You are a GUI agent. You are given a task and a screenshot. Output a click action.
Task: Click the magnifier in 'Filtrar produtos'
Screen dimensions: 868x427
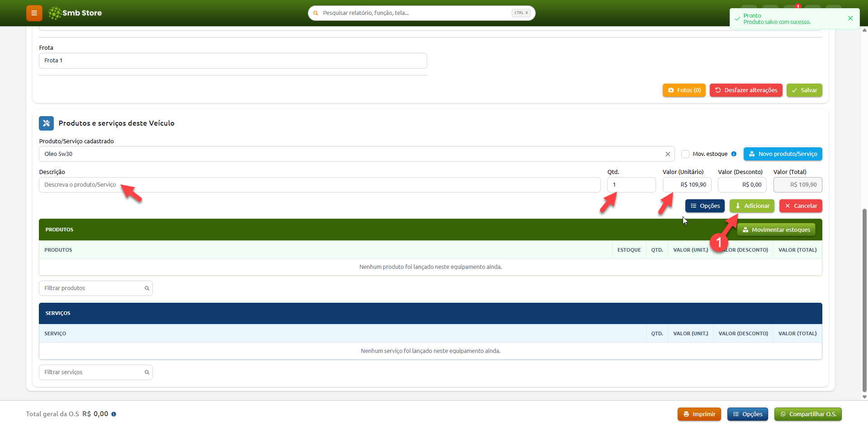pyautogui.click(x=147, y=288)
